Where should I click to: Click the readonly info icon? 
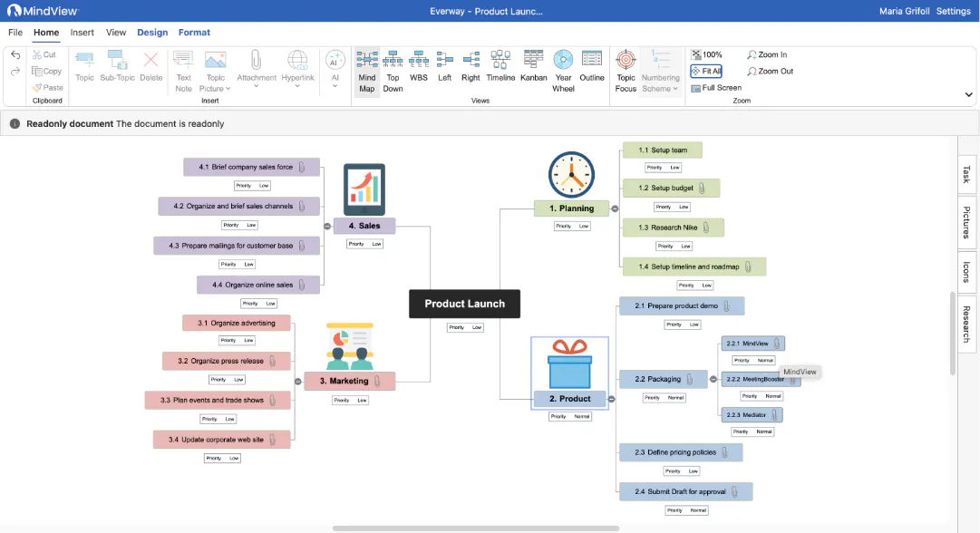pos(15,123)
